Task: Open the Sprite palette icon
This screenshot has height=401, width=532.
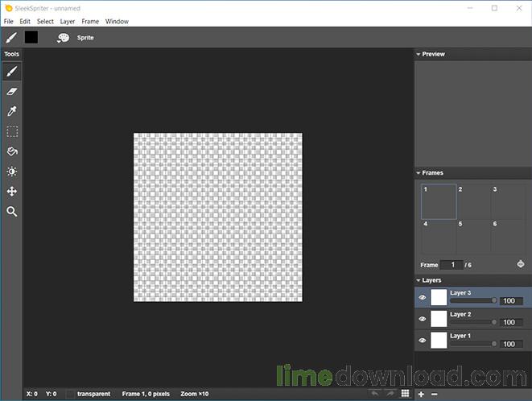Action: (63, 38)
